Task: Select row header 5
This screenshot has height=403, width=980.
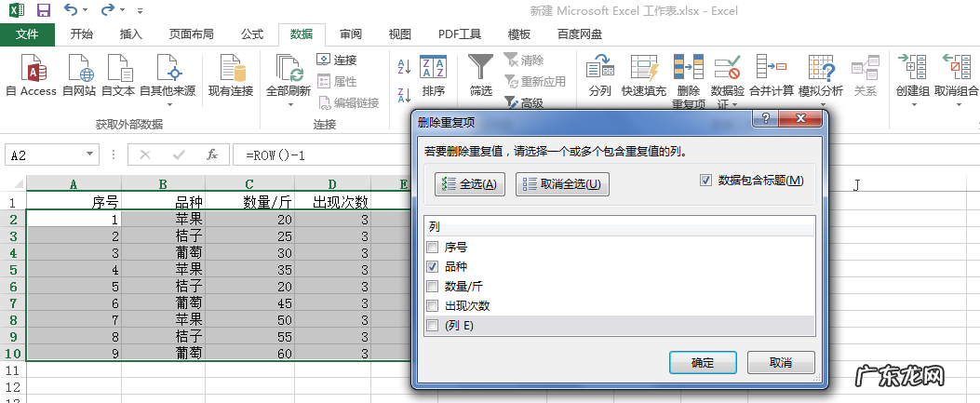Action: click(13, 269)
